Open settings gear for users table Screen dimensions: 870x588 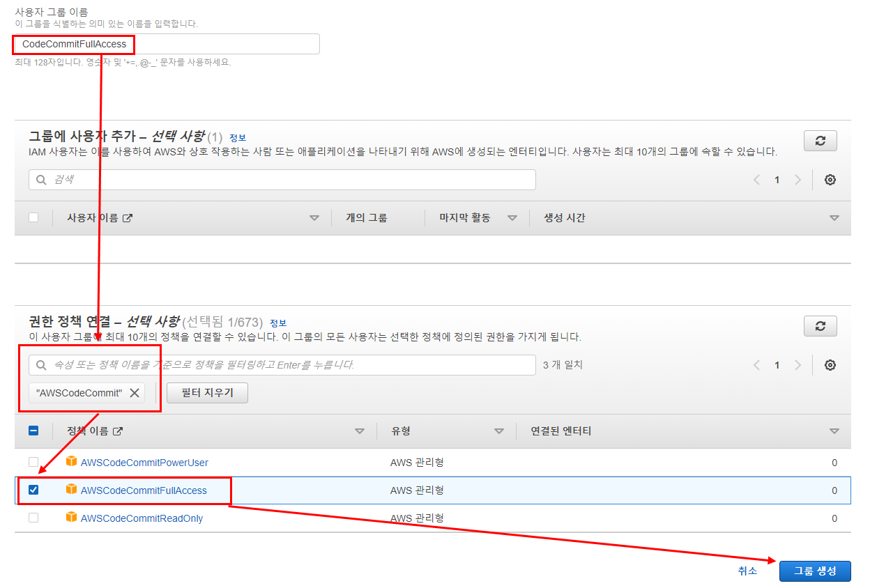coord(830,180)
